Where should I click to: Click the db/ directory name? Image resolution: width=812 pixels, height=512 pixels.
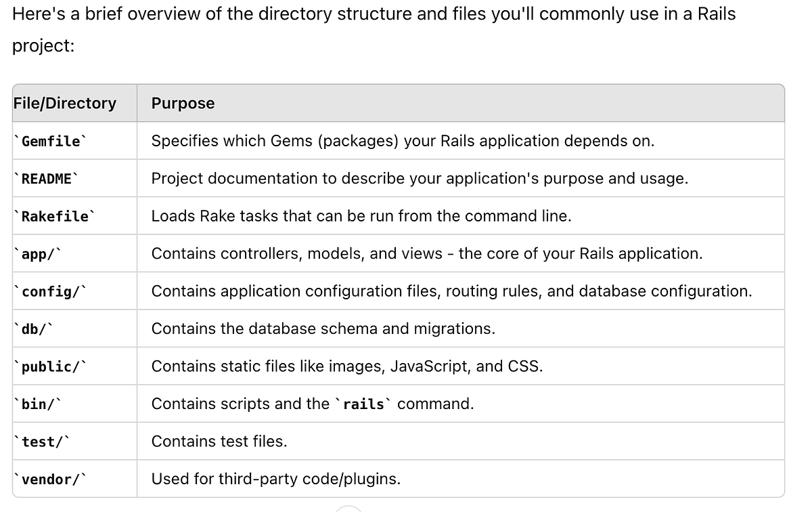[x=34, y=329]
